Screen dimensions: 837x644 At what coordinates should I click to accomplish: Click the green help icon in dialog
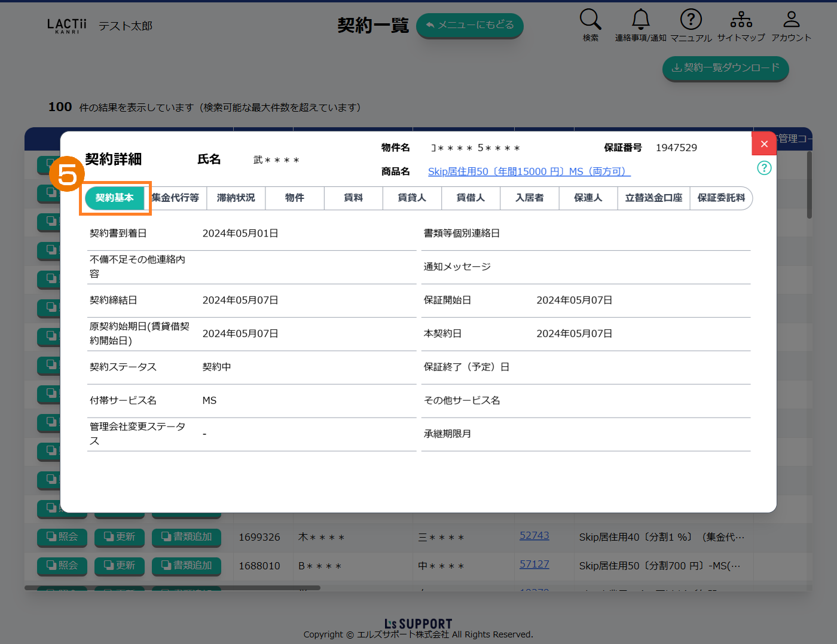[x=764, y=168]
